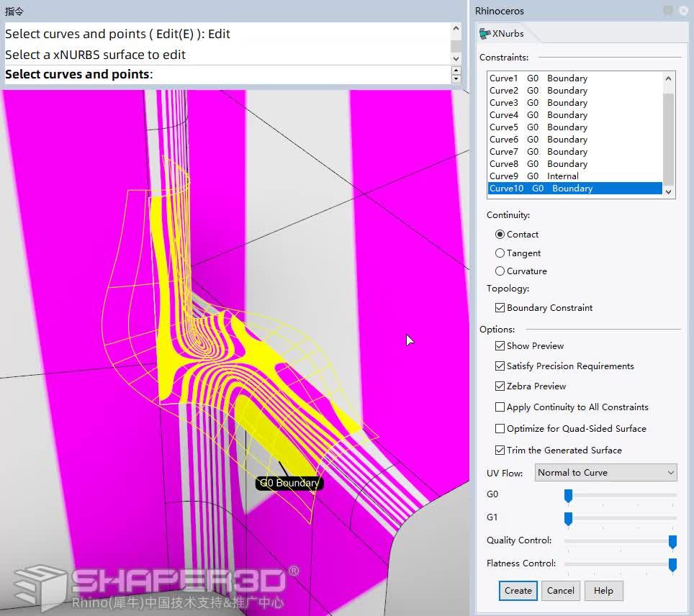
Task: Switch to the XNurbs tab
Action: [x=506, y=32]
